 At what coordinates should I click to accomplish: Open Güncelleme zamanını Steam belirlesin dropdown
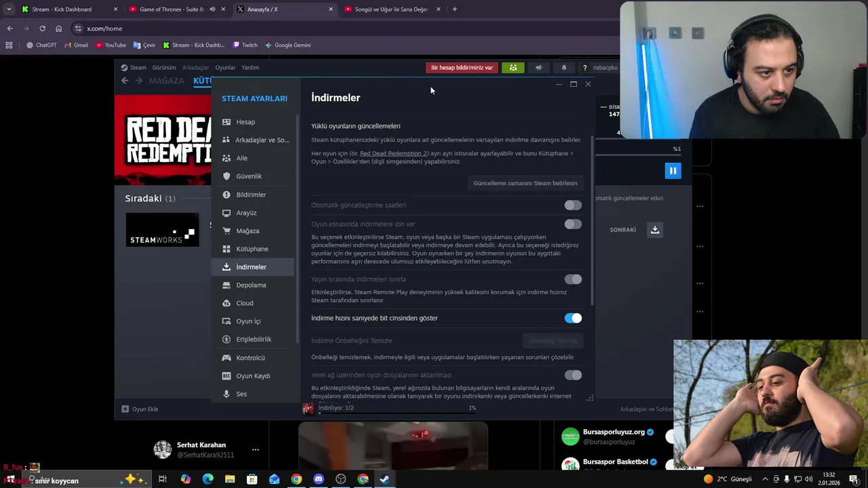[x=525, y=183]
